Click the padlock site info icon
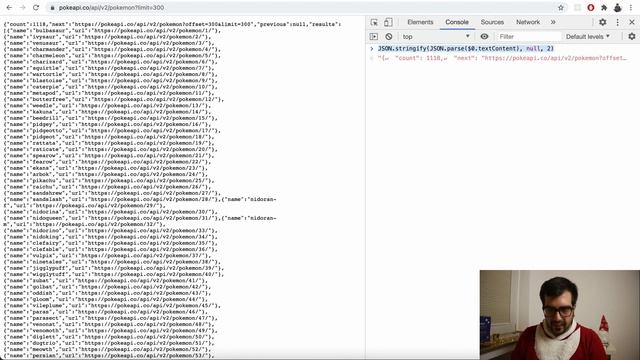Screen dimensions: 640x360 pos(52,8)
